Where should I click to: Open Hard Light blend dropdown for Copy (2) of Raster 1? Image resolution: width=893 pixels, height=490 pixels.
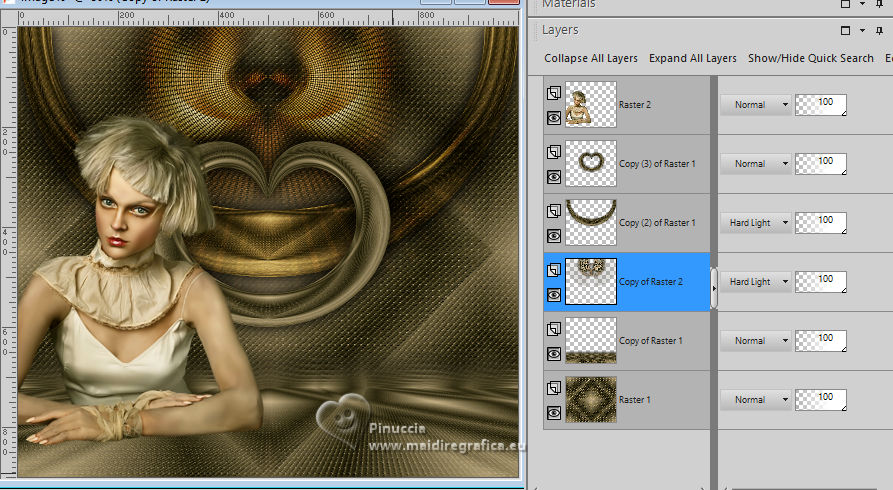(756, 223)
